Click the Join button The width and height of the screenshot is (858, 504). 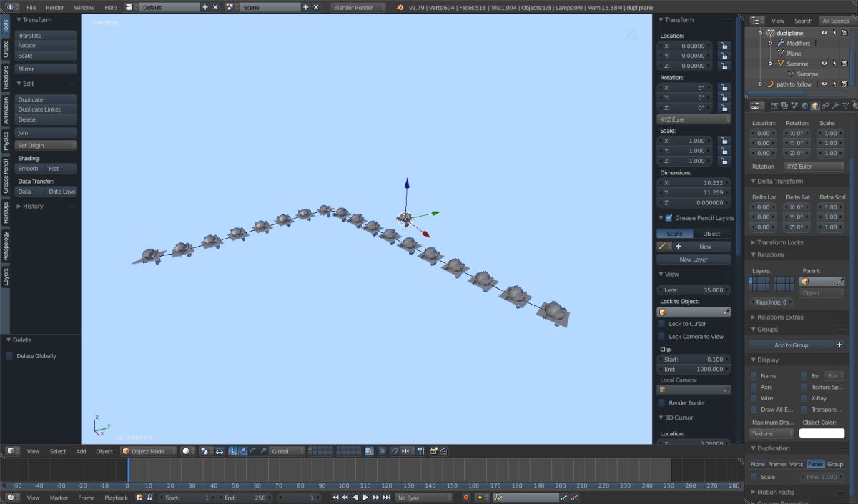[46, 132]
